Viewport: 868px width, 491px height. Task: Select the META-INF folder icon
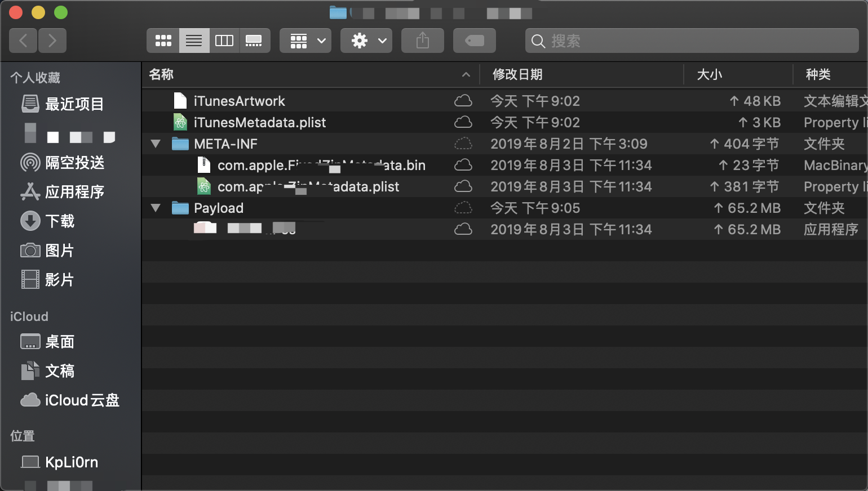180,144
